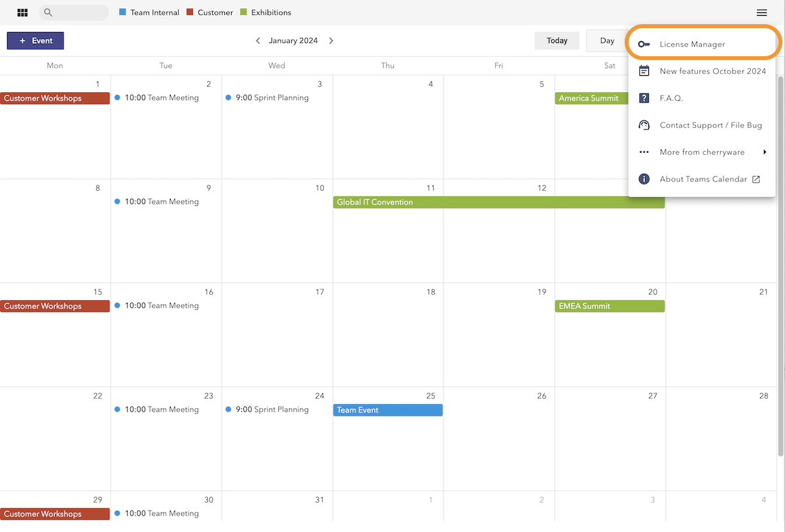Image resolution: width=785 pixels, height=532 pixels.
Task: Open the hamburger menu icon
Action: (x=761, y=12)
